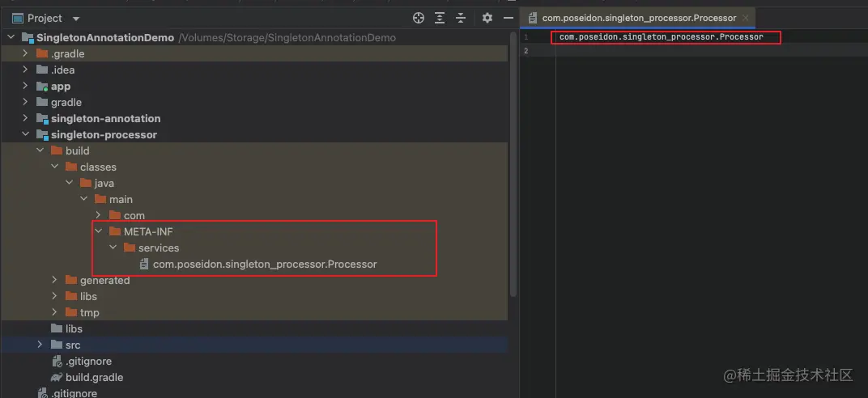The image size is (868, 398).
Task: Click the build.gradle Gradle file icon
Action: tap(57, 378)
